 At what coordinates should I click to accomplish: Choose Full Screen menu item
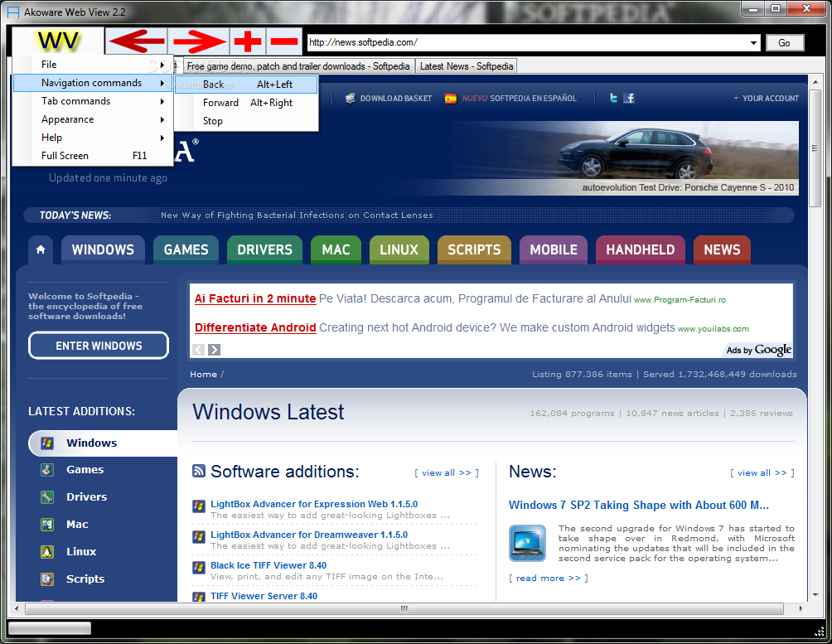pos(93,156)
